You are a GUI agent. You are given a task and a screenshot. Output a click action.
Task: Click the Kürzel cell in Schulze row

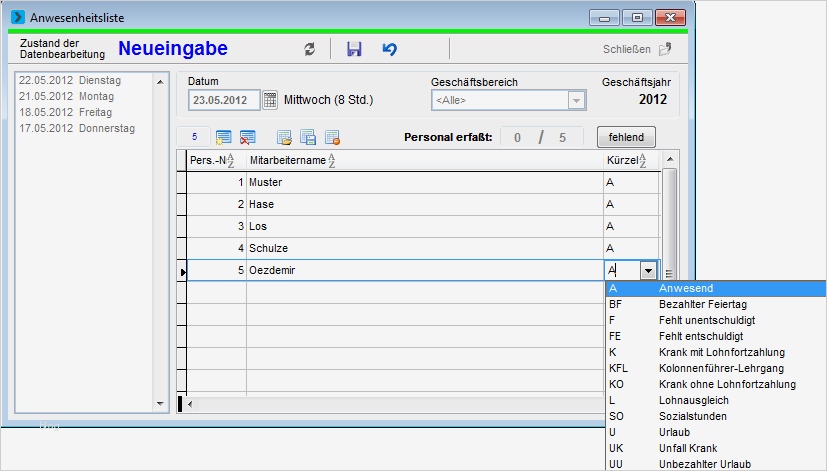pos(631,248)
